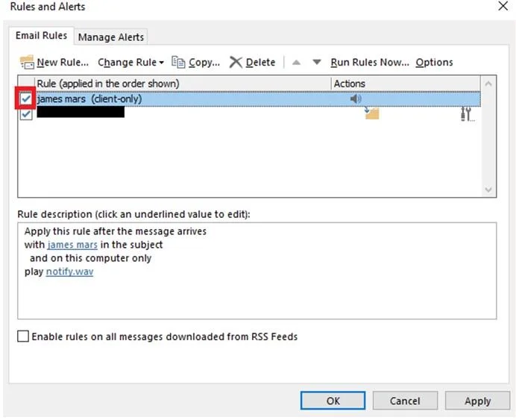Move the selected rule up

tap(296, 62)
